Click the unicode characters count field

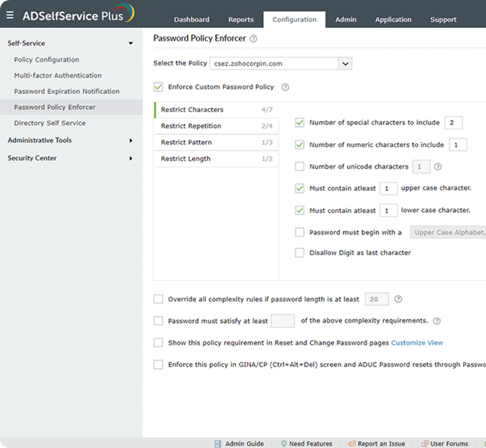tap(421, 167)
